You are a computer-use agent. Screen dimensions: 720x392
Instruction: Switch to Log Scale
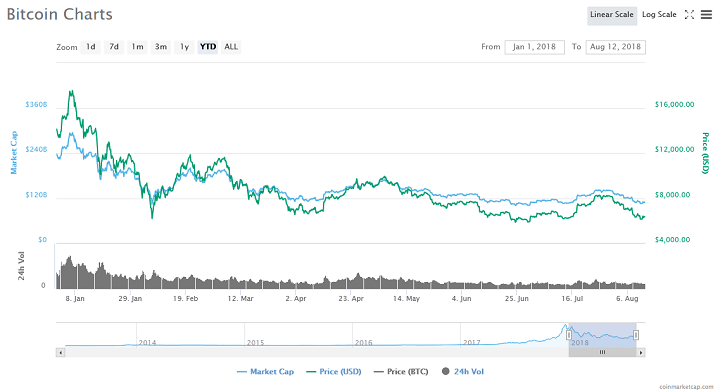pyautogui.click(x=659, y=15)
